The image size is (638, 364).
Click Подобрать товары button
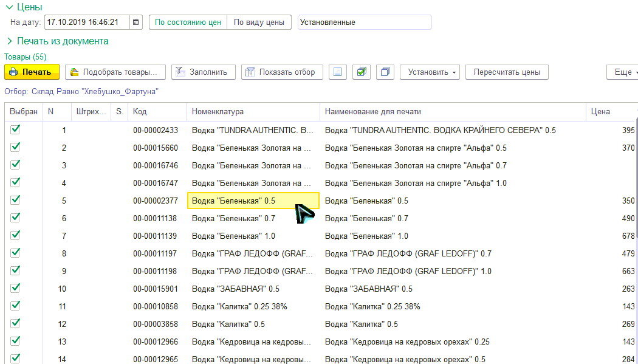[x=115, y=72]
